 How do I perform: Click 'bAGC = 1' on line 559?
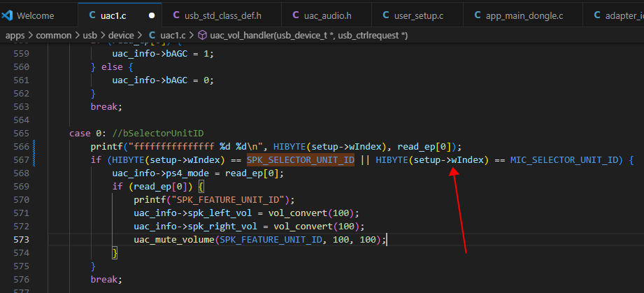189,53
